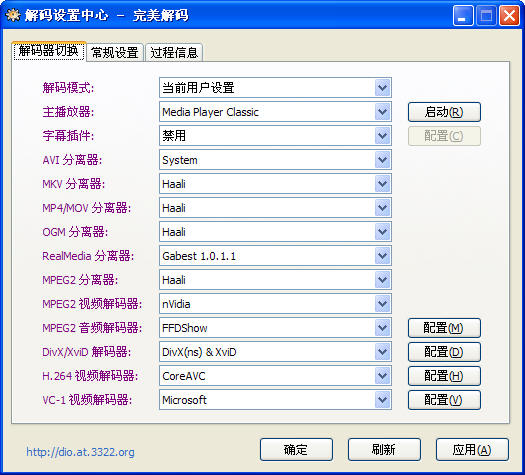The width and height of the screenshot is (525, 475).
Task: Select the 解码器切换 tab
Action: [49, 51]
